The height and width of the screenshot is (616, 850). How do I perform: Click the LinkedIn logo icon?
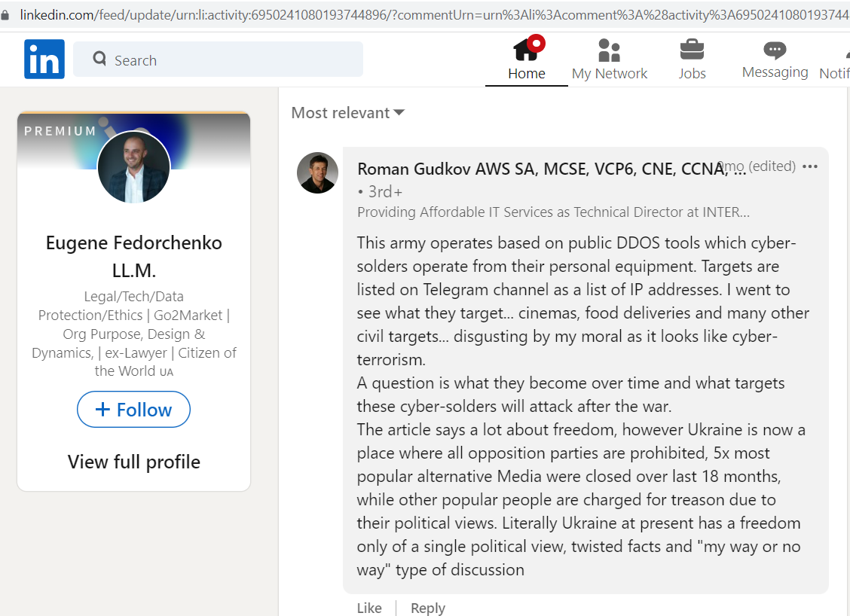(x=44, y=59)
